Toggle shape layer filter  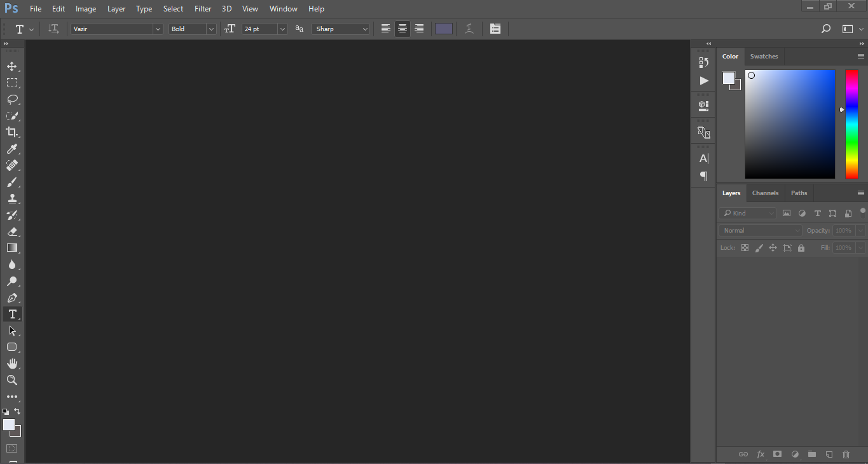(x=832, y=214)
